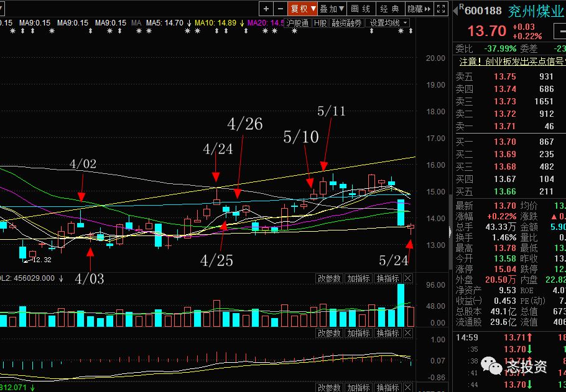Click the arrow after MA5: 14.70
The width and height of the screenshot is (566, 392).
coord(189,23)
